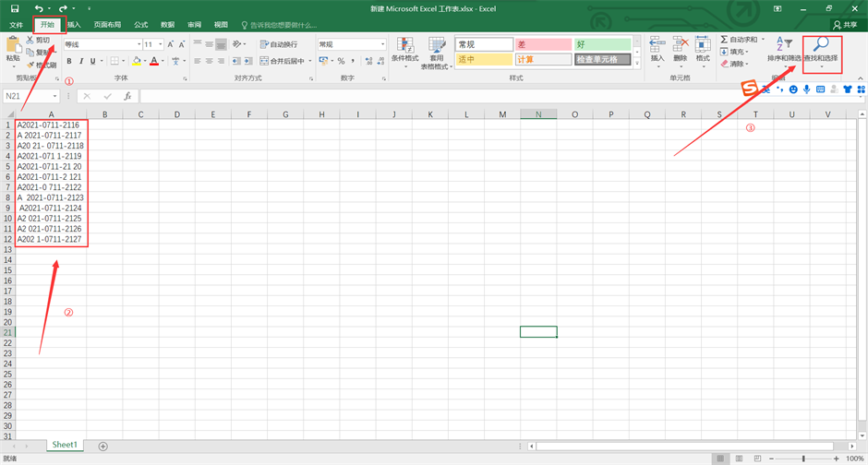Click the 自动求和 AutoSum sigma icon

725,40
